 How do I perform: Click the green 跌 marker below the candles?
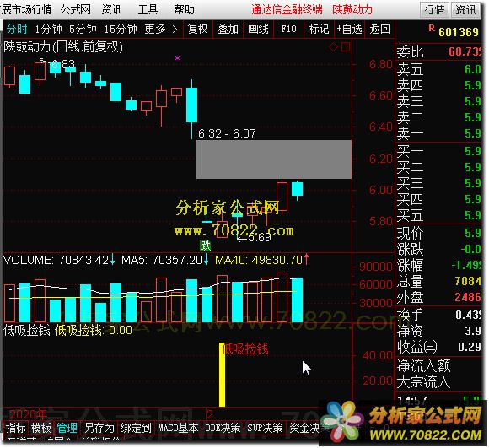click(205, 246)
